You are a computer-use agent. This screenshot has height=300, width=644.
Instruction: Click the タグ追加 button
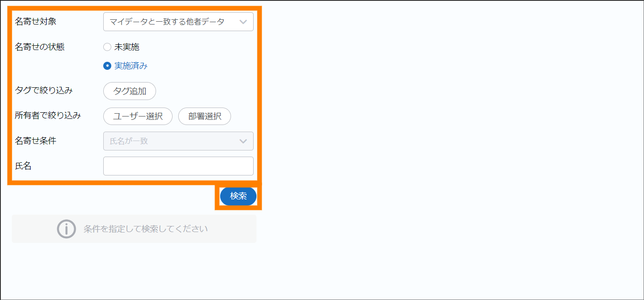point(130,92)
